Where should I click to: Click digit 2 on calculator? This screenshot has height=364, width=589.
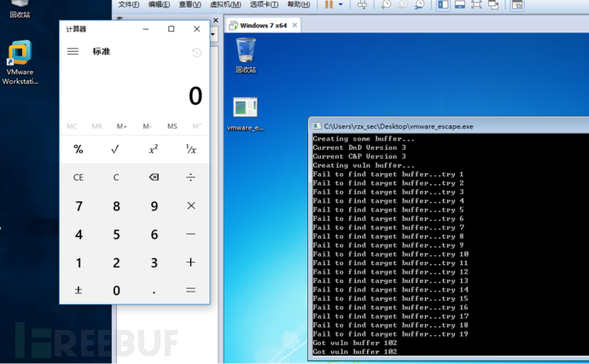[x=116, y=263]
